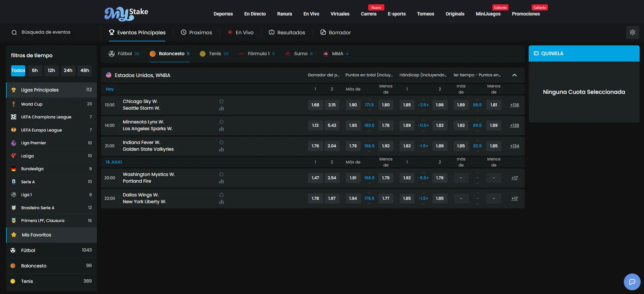644x294 pixels.
Task: Open statistics for Indiana Fever match
Action: [221, 149]
